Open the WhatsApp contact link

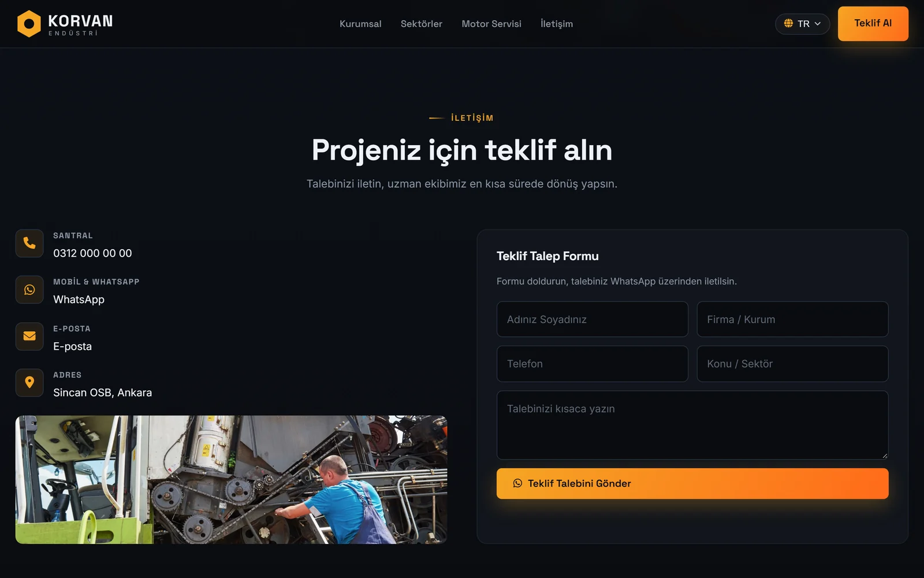[79, 299]
